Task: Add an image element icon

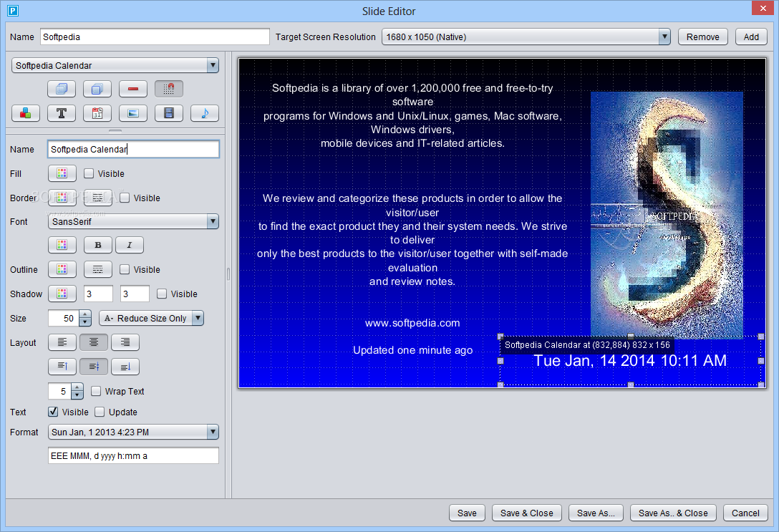Action: tap(133, 113)
